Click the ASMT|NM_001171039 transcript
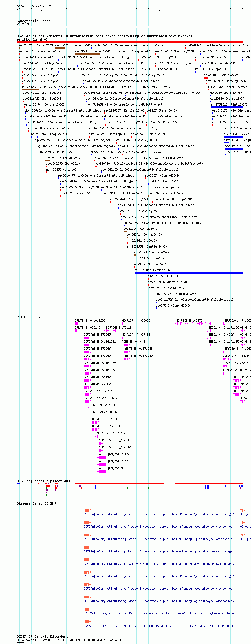 click(x=138, y=356)
